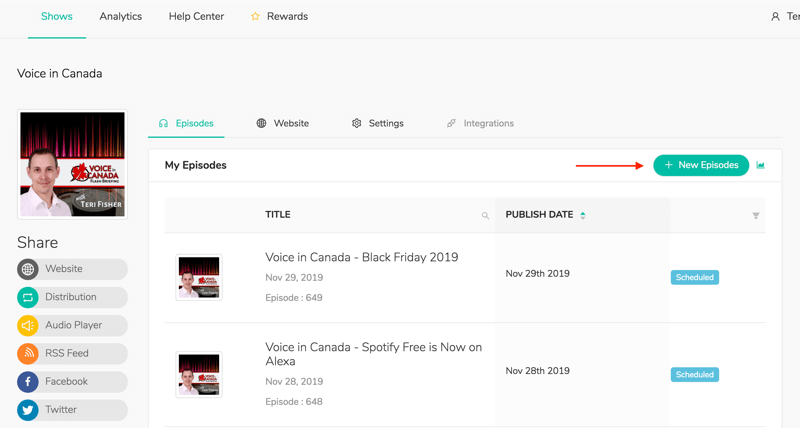Click the 'Nov 29, 2019' date under Black Friday
The width and height of the screenshot is (800, 428).
click(294, 278)
